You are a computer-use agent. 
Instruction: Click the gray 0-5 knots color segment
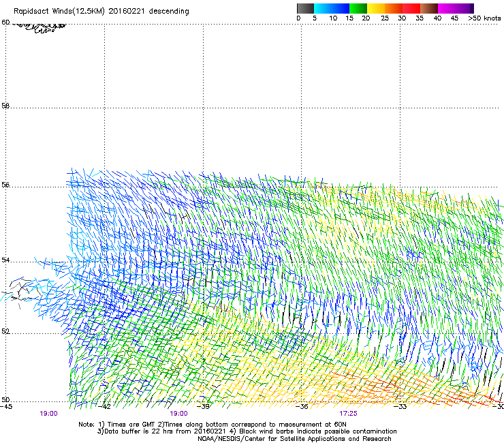[x=305, y=8]
